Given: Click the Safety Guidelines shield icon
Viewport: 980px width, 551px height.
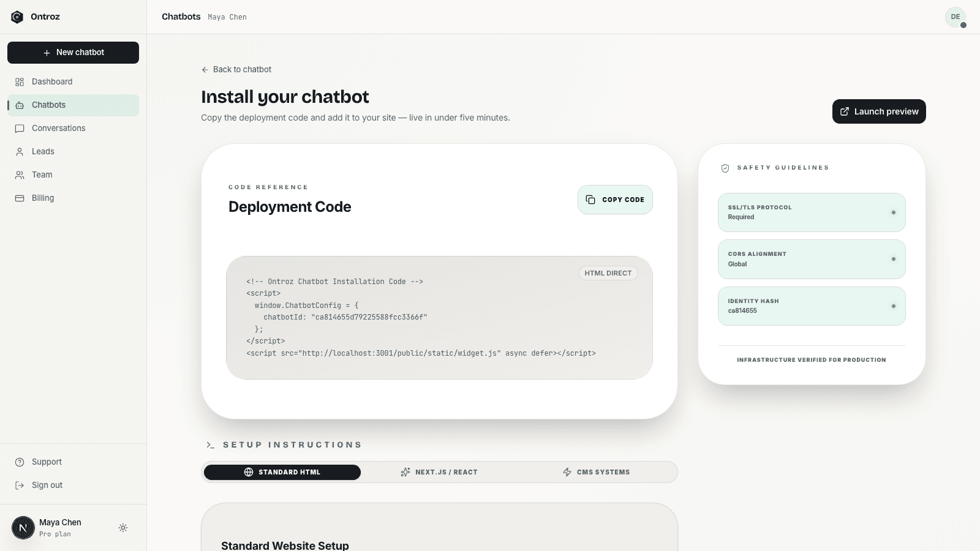Looking at the screenshot, I should [x=725, y=168].
